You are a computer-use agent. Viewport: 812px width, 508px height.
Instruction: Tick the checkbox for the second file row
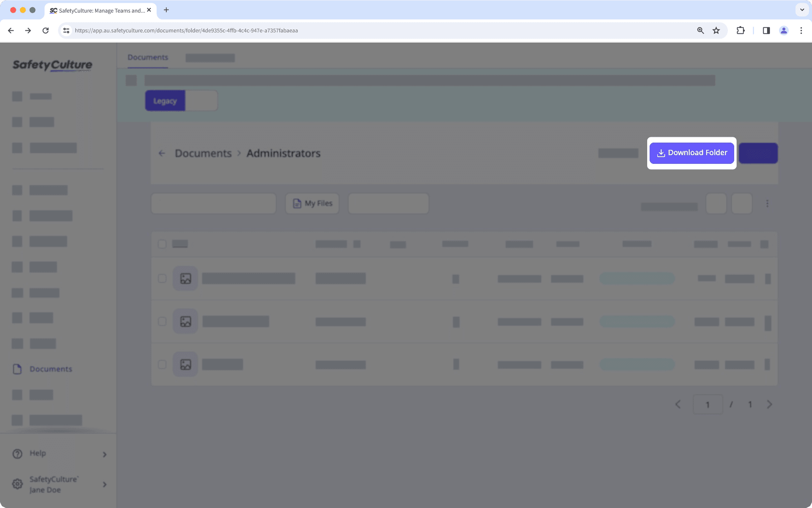[x=162, y=322]
